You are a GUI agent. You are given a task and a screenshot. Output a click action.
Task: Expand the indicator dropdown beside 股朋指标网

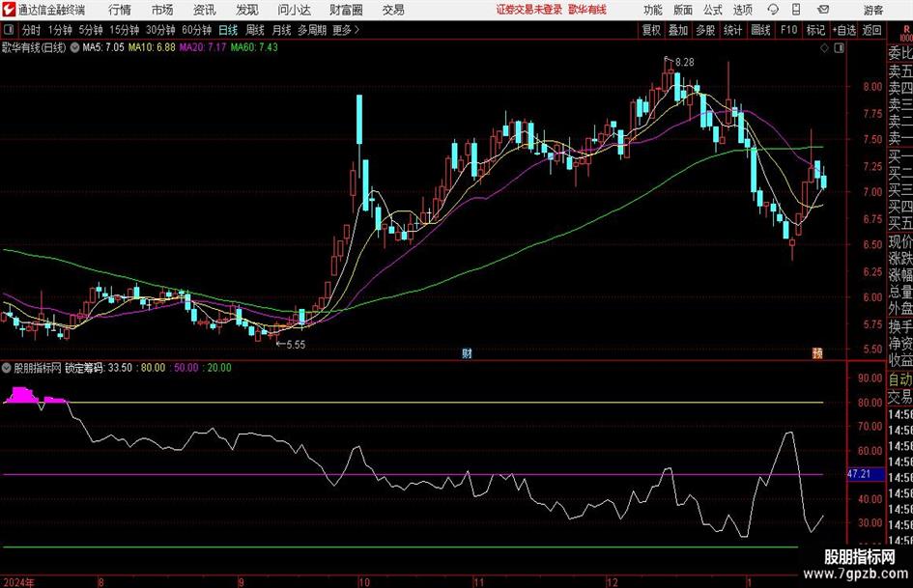pos(7,368)
